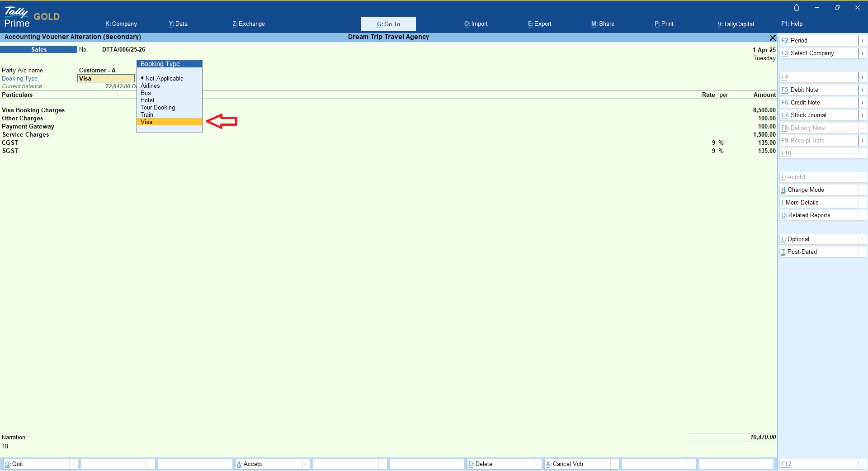This screenshot has height=471, width=868.
Task: Click the caret next to X: Cancel Vch
Action: point(615,464)
